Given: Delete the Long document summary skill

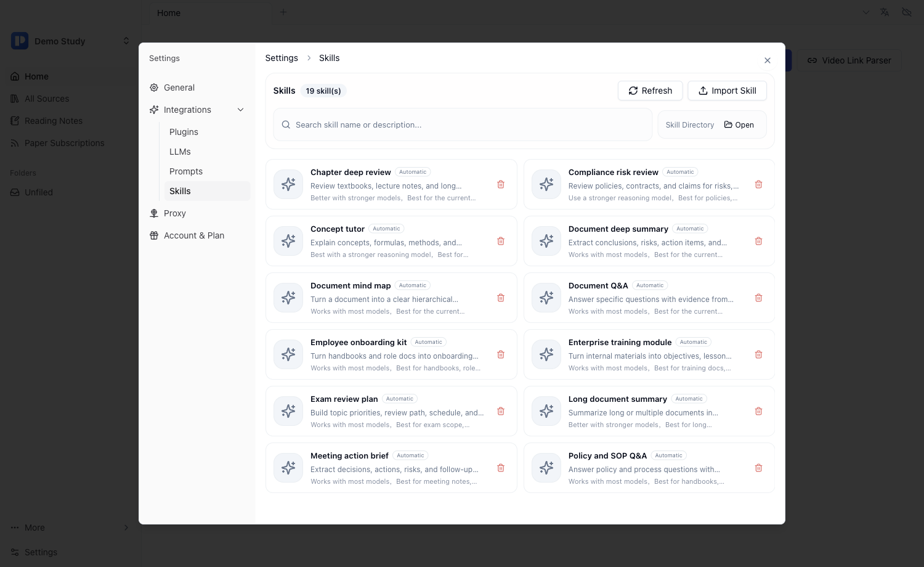Looking at the screenshot, I should coord(758,411).
